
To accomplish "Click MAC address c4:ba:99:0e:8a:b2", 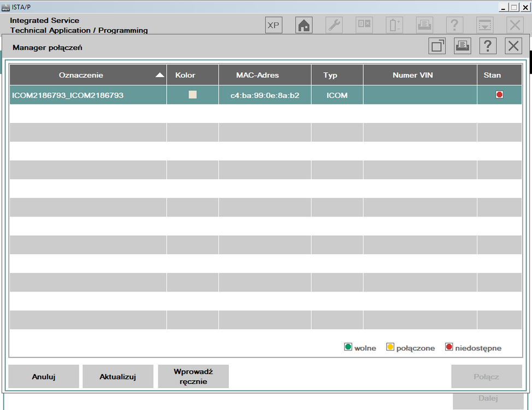I will coord(265,96).
